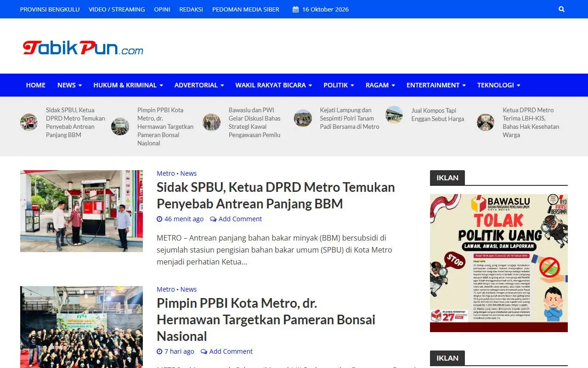Open round thumbnail for Kejati Lampung item
The width and height of the screenshot is (588, 368).
point(303,118)
